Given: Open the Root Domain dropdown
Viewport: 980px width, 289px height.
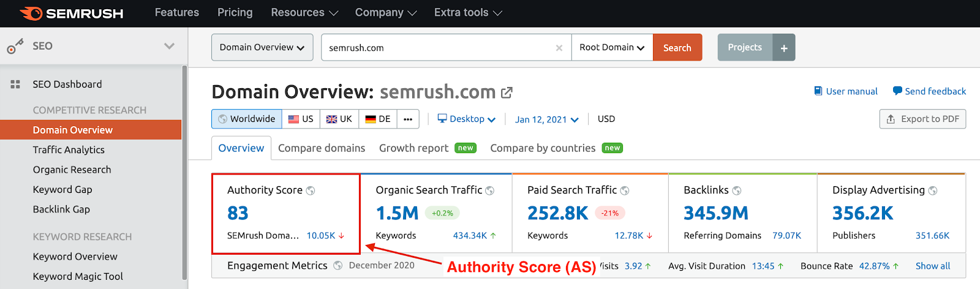Looking at the screenshot, I should point(612,47).
